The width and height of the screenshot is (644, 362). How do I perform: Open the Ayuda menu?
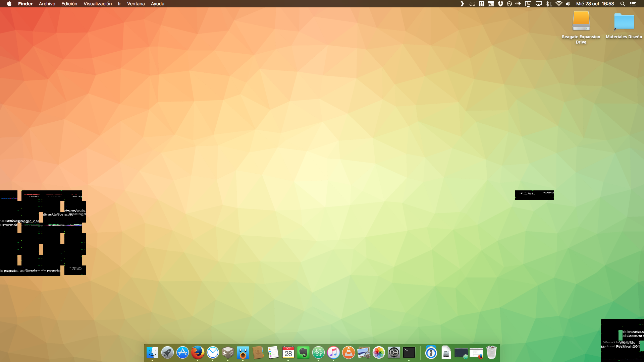pyautogui.click(x=157, y=4)
